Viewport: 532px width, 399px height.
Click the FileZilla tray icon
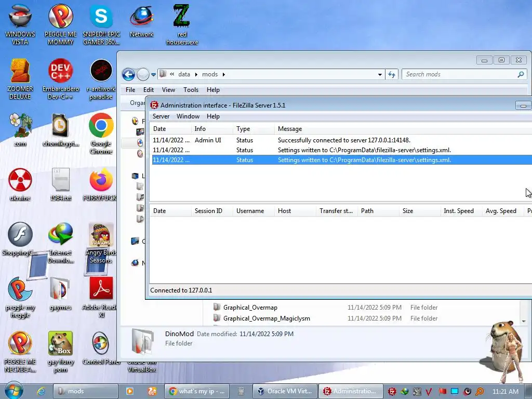[x=392, y=392]
